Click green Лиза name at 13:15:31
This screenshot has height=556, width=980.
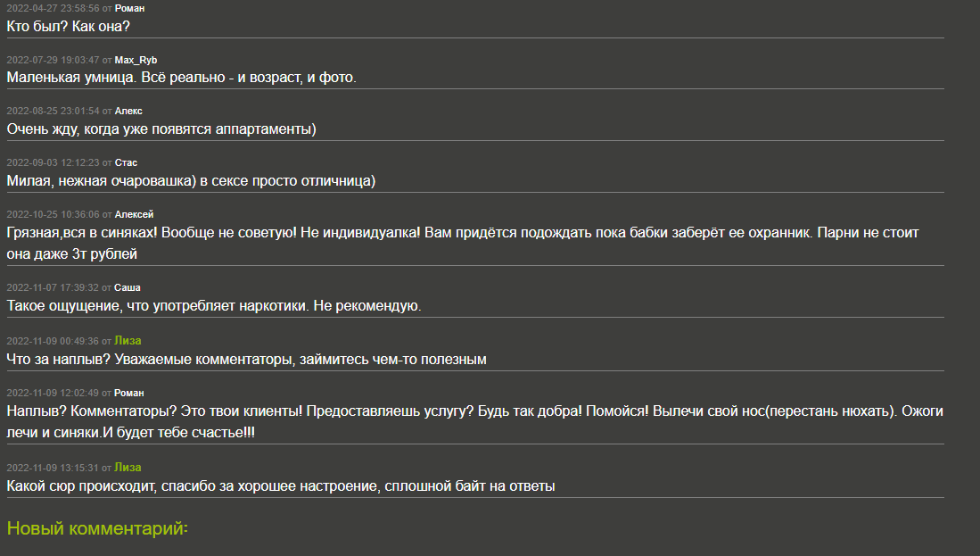[x=128, y=468]
